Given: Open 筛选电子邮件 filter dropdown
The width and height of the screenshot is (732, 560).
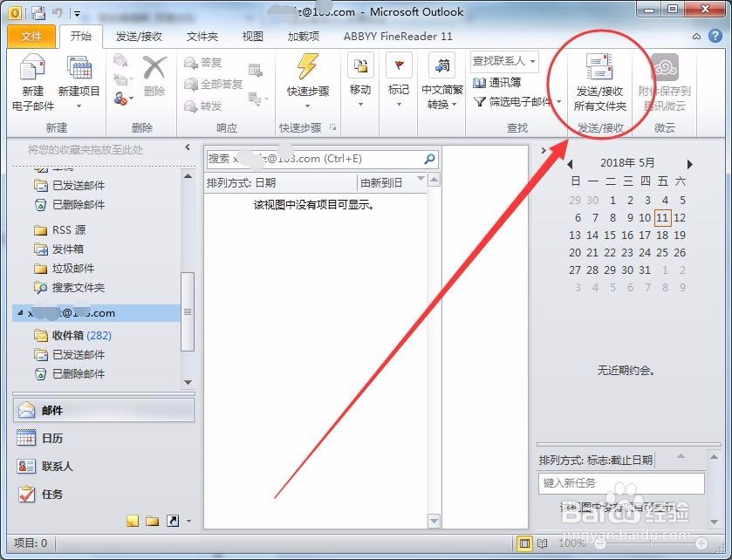Looking at the screenshot, I should [x=517, y=102].
